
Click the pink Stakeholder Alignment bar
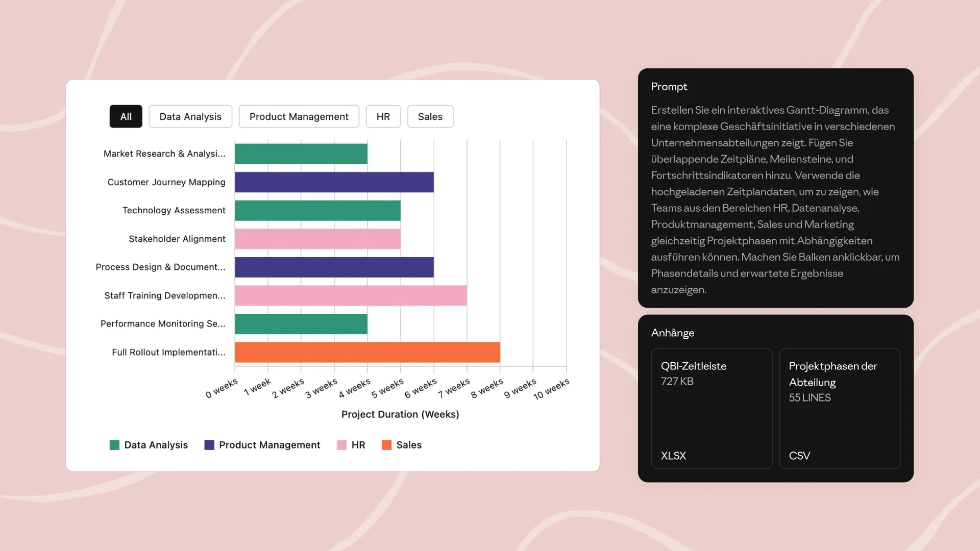coord(317,239)
